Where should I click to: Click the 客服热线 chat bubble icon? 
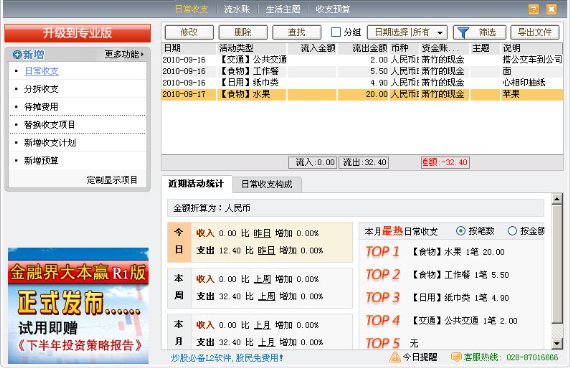[456, 357]
